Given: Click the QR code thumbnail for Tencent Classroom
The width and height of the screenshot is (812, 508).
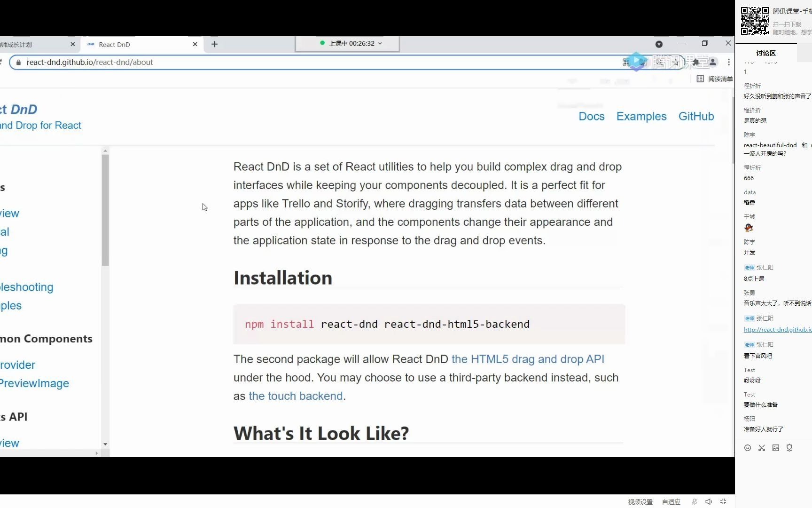Looking at the screenshot, I should 755,21.
